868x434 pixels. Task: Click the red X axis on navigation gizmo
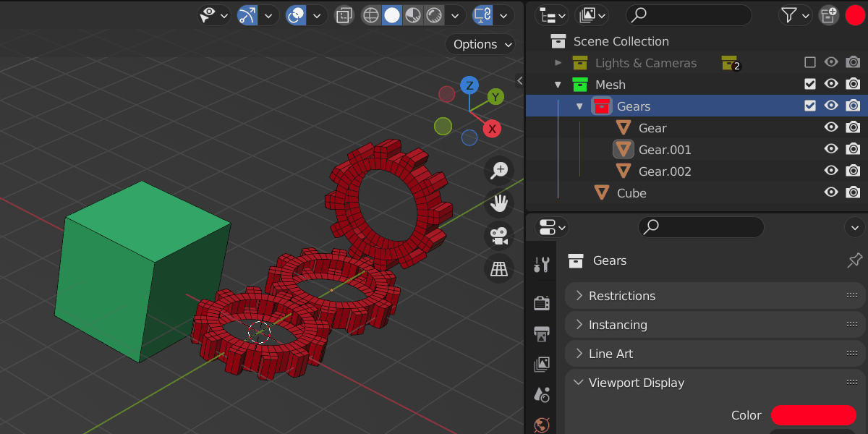point(493,129)
